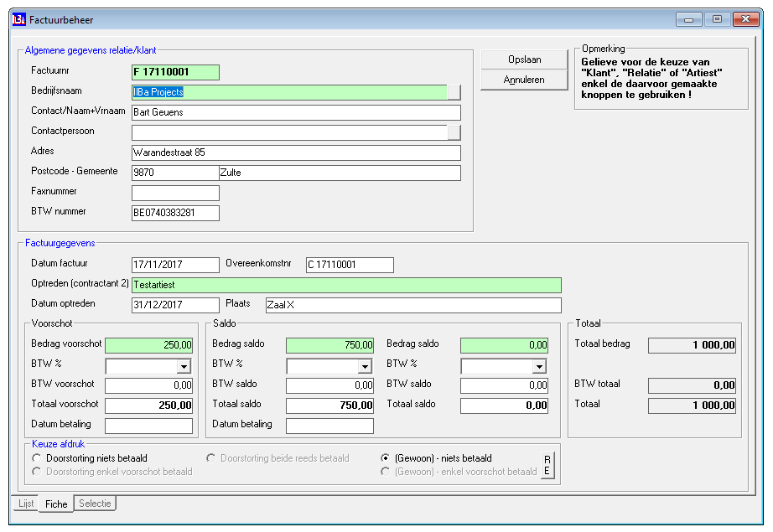Click the Gemeente field containing Zulte
Image resolution: width=773 pixels, height=532 pixels.
coord(340,173)
